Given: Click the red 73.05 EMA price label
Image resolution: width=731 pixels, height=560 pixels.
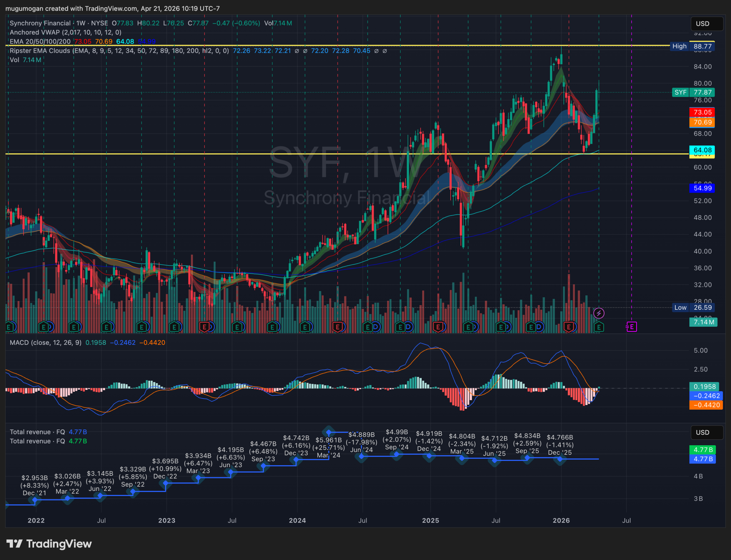Looking at the screenshot, I should point(702,112).
